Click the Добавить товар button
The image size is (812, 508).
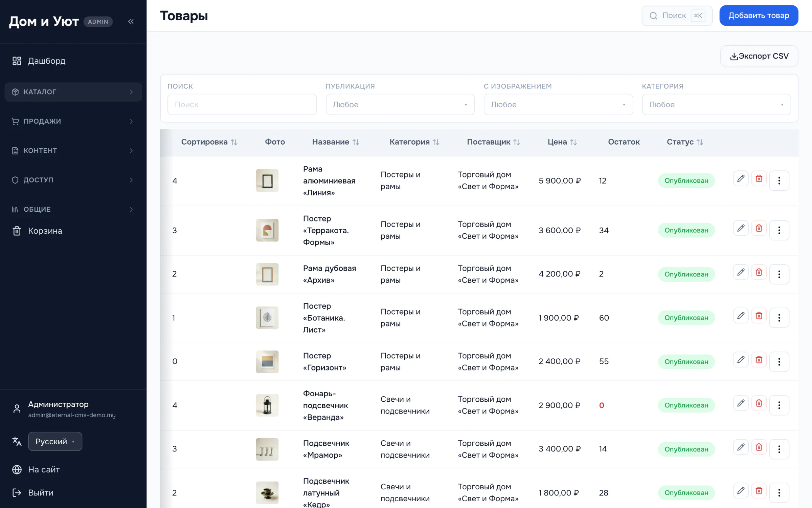pyautogui.click(x=759, y=16)
